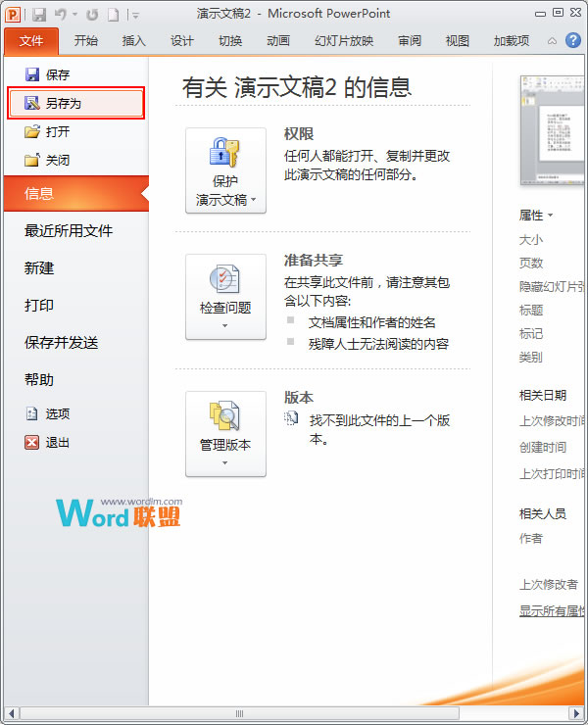Click the Protect Presentation (保护演示文稿) button

pyautogui.click(x=225, y=170)
